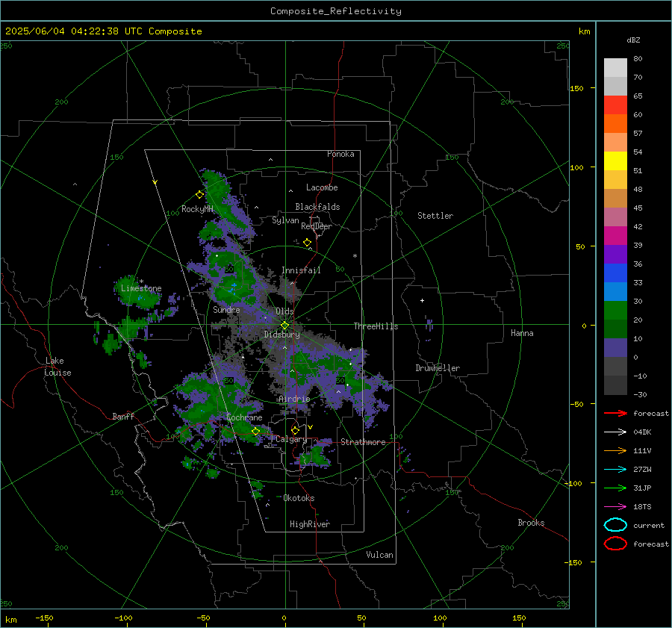
Task: Click the Cochrane city label
Action: point(244,417)
